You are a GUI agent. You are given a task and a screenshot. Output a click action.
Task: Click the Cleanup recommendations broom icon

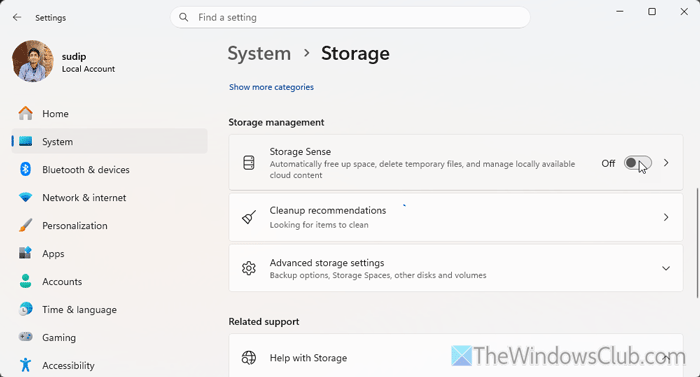tap(249, 217)
